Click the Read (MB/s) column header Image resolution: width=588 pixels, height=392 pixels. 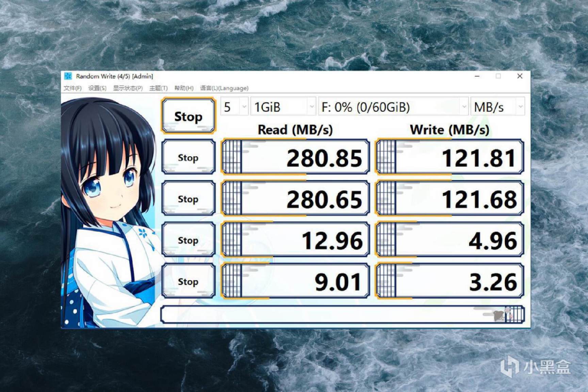tap(295, 129)
